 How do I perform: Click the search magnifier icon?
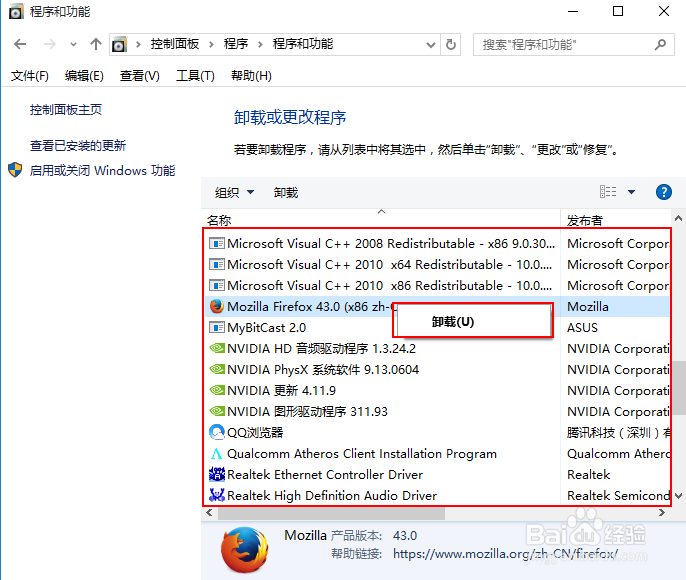pyautogui.click(x=660, y=44)
